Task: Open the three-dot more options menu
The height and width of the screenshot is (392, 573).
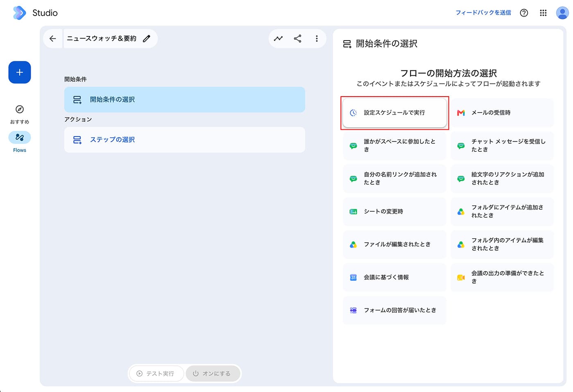Action: click(316, 38)
